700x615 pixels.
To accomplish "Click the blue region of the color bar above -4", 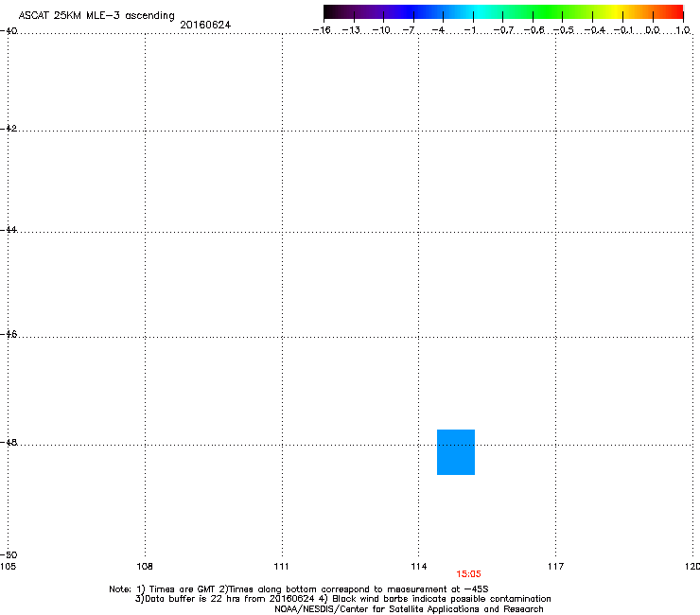I will 443,11.
